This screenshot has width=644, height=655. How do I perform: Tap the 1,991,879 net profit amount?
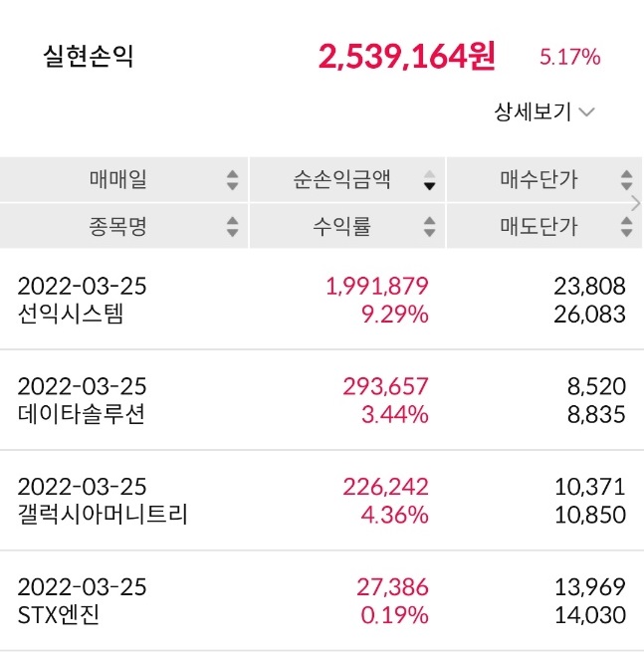377,287
